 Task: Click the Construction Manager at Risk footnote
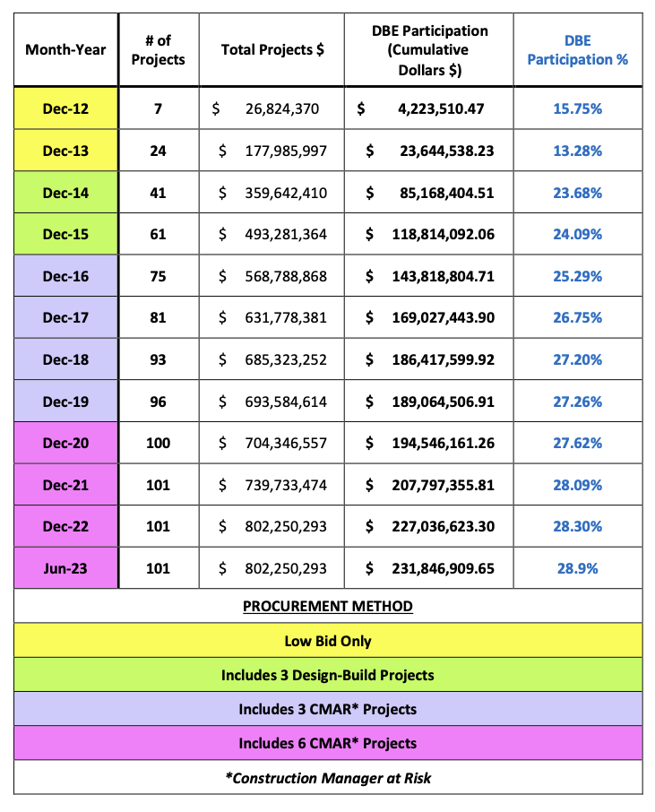coord(328,778)
